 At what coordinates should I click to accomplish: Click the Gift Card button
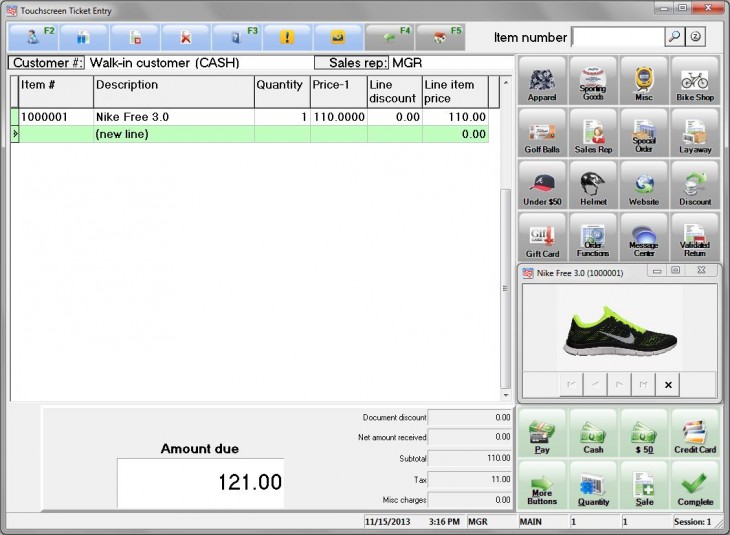[x=542, y=237]
